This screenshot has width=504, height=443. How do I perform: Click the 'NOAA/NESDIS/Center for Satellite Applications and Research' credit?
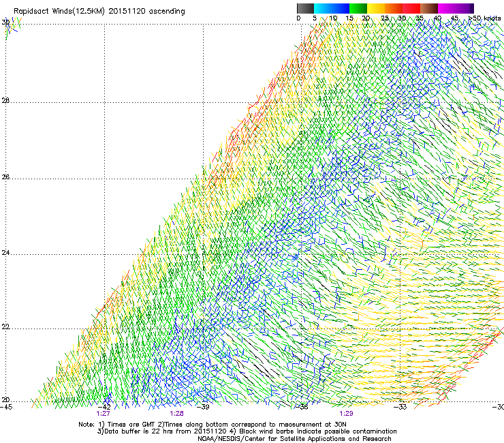[x=294, y=439]
